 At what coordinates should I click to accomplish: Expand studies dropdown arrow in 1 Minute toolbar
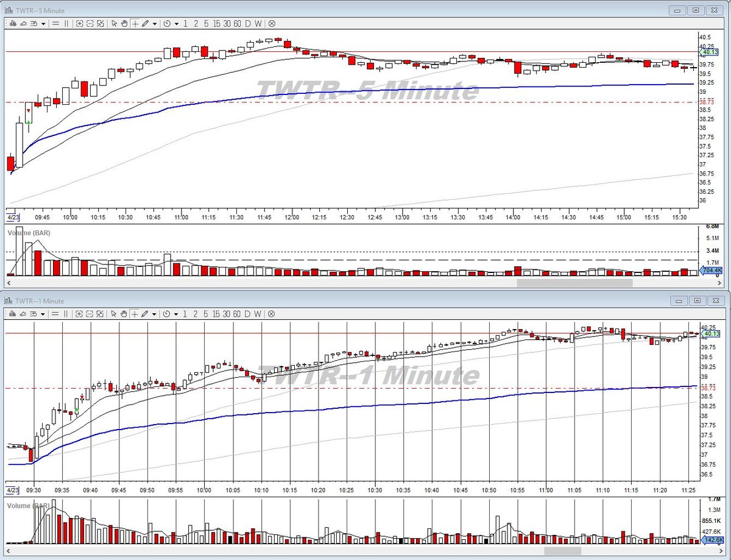pyautogui.click(x=43, y=313)
